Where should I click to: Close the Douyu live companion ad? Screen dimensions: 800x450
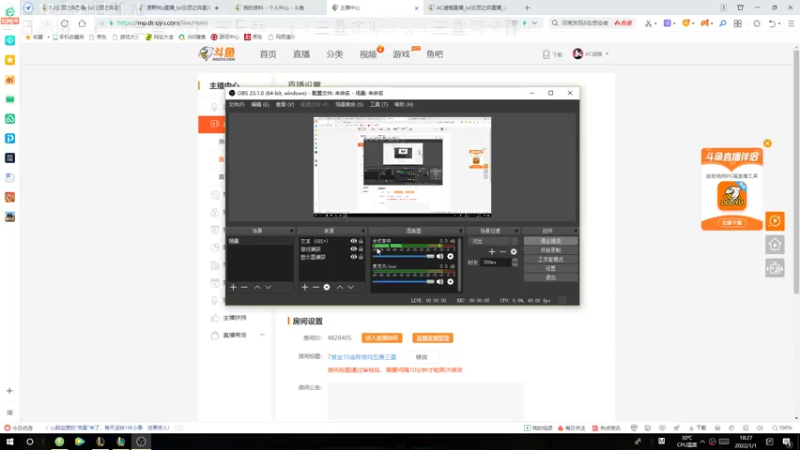pos(767,143)
